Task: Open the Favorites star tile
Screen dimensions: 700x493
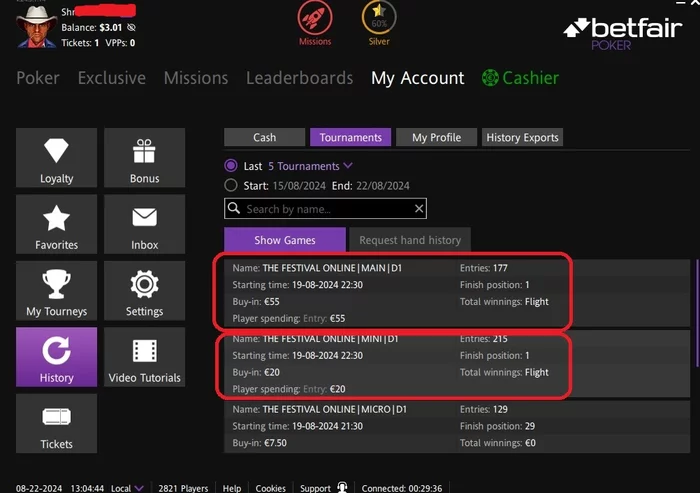Action: [56, 224]
